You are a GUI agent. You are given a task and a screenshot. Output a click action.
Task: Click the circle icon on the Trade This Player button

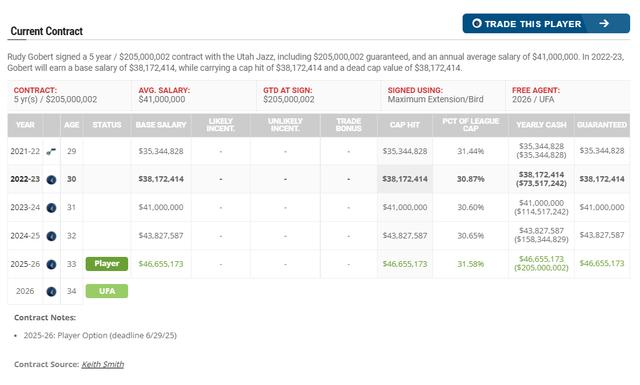coord(477,23)
